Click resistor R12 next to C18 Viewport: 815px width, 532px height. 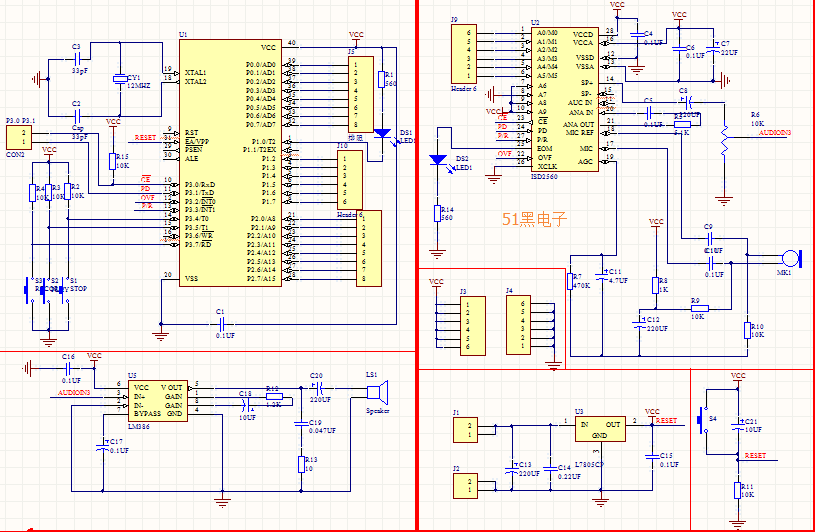pyautogui.click(x=274, y=397)
